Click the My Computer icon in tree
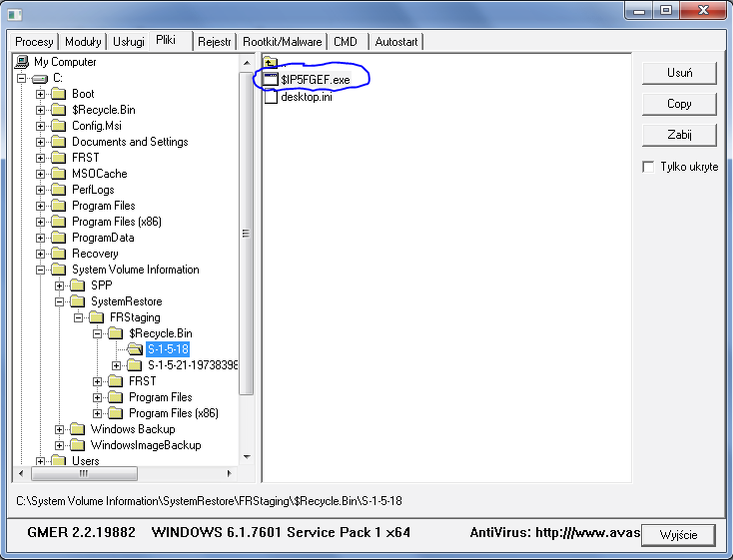 (22, 62)
